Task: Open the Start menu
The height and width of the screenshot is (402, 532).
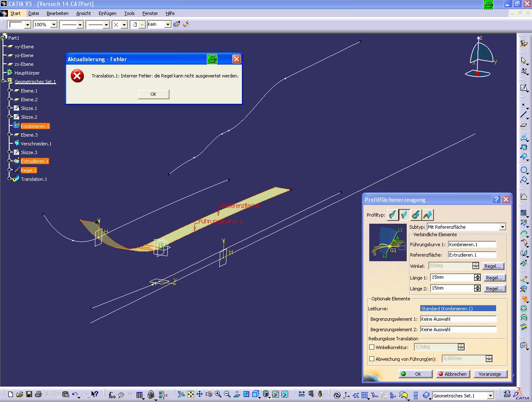Action: (15, 13)
